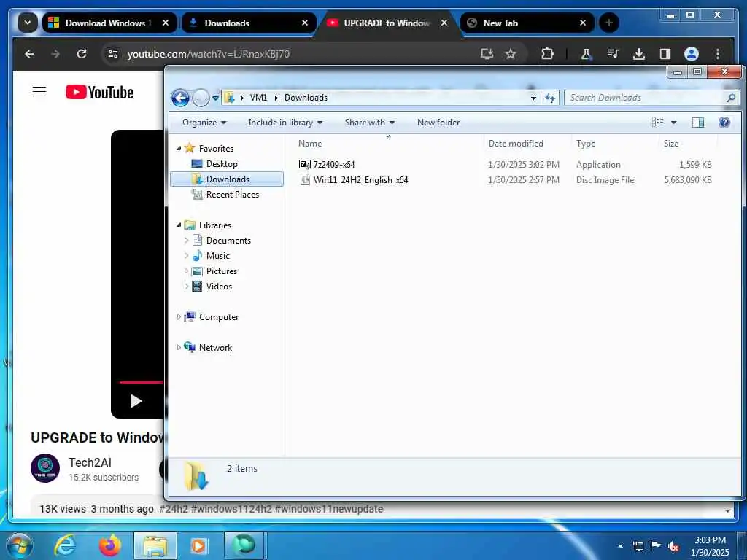Open the Chrome extensions puzzle icon
Viewport: 747px width, 560px height.
pos(547,54)
